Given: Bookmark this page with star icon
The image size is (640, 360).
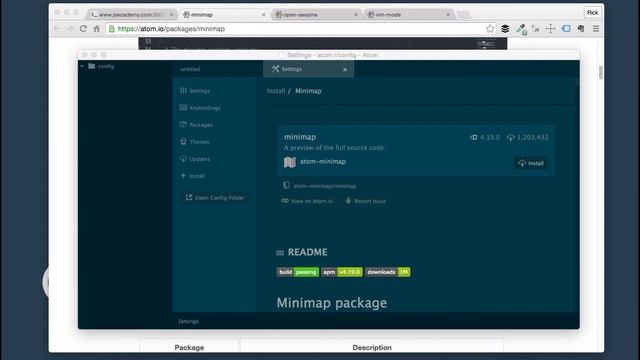Looking at the screenshot, I should click(x=490, y=29).
